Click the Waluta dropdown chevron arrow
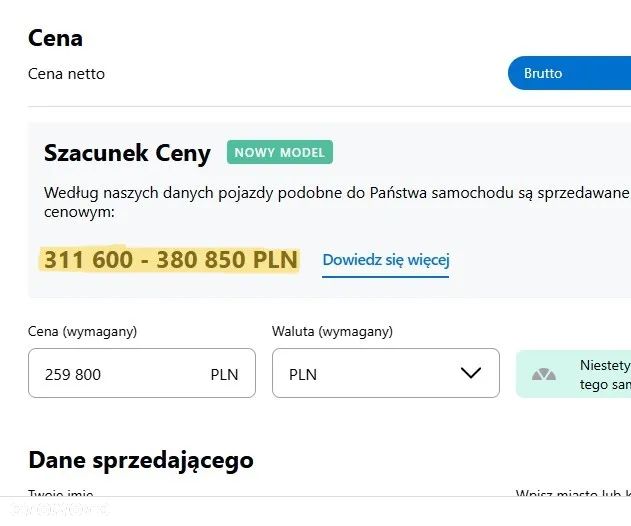This screenshot has height=526, width=631. [x=471, y=374]
